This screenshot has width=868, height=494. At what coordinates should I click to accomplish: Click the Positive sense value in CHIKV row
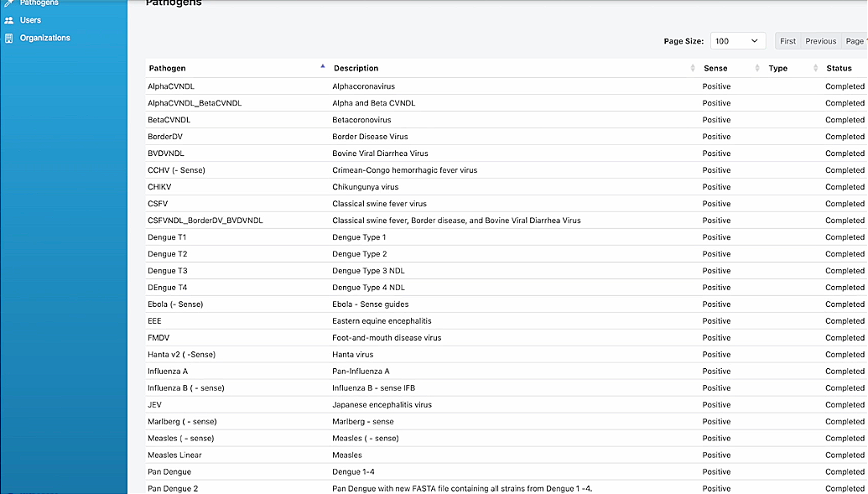click(x=716, y=187)
